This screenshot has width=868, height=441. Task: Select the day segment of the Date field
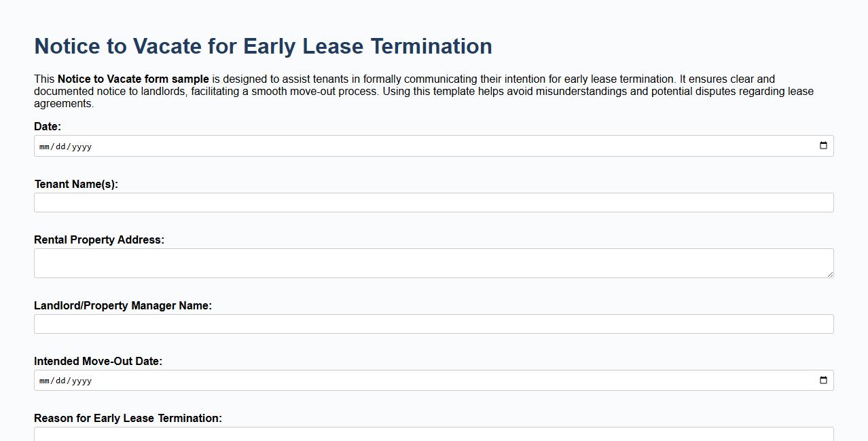61,145
